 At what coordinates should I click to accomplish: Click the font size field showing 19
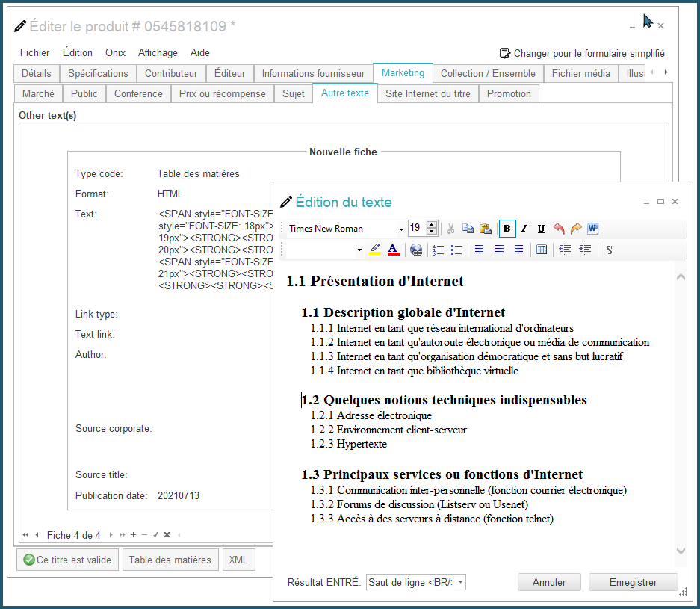tap(417, 228)
